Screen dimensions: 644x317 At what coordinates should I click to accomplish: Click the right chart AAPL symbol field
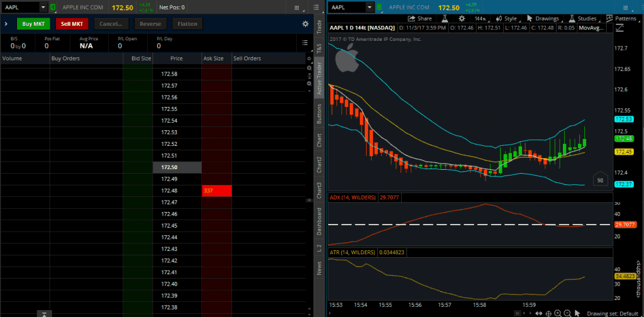click(x=347, y=7)
